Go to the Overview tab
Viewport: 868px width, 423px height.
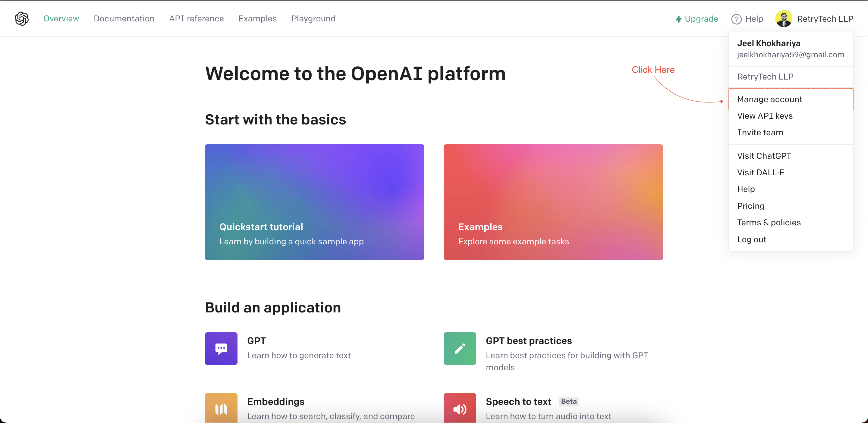[x=61, y=18]
